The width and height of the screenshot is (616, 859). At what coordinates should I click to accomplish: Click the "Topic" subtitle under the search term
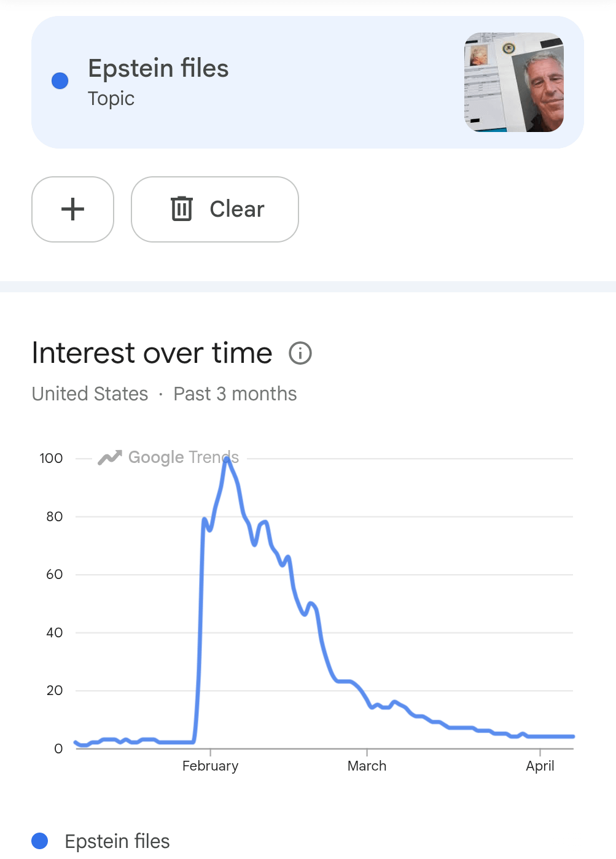(111, 99)
